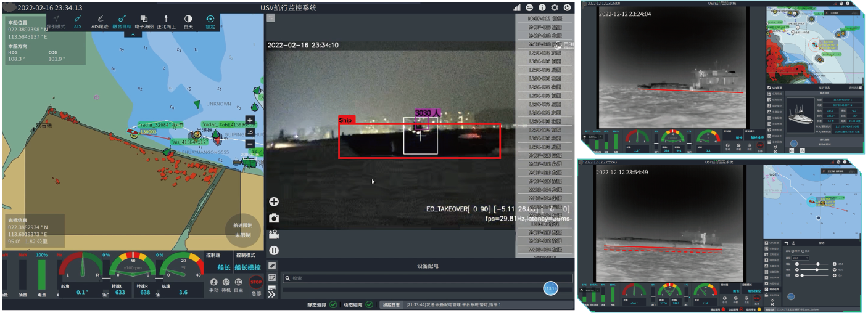Viewport: 868px width, 313px height.
Task: Click the 航速限制 未限制 round button
Action: pos(243,230)
